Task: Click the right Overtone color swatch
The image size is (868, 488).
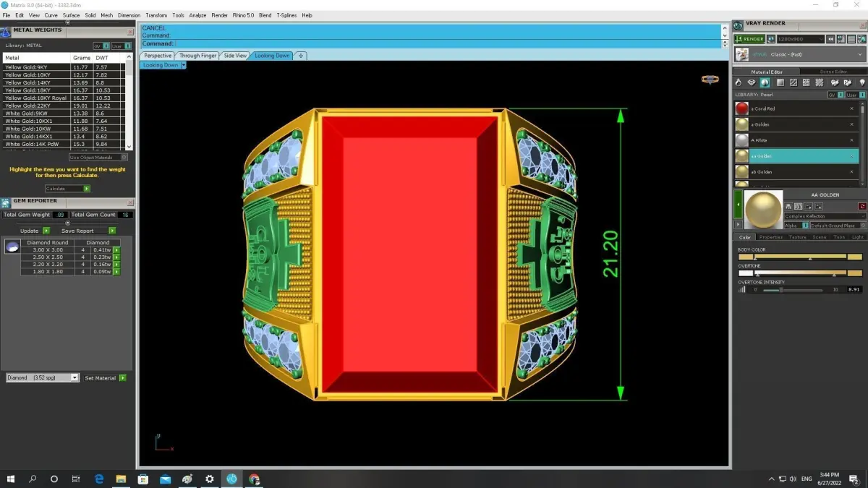Action: [x=854, y=273]
